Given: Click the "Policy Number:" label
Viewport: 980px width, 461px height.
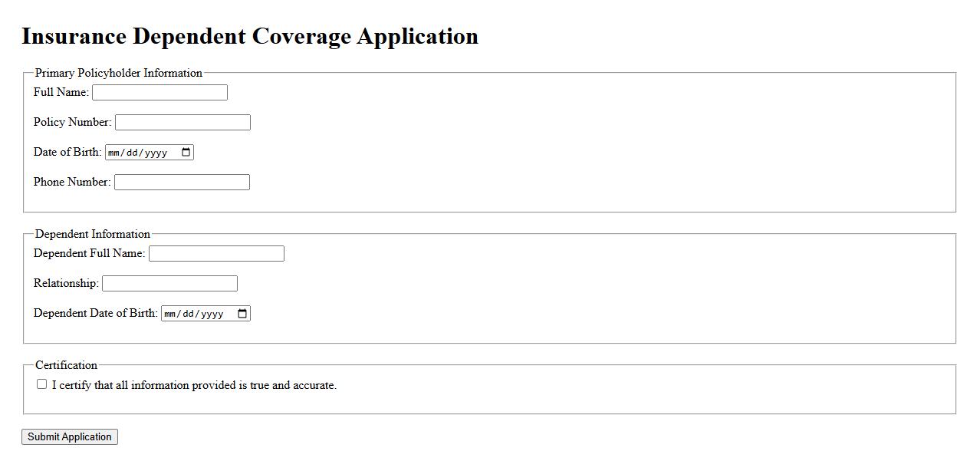Looking at the screenshot, I should [72, 123].
